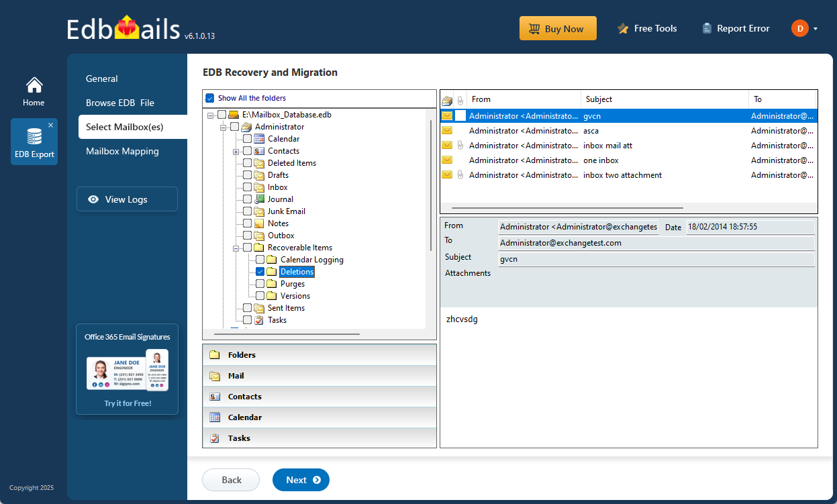Click paperclip icon on inbox mail att row
Viewport: 837px width, 504px height.
tap(460, 146)
